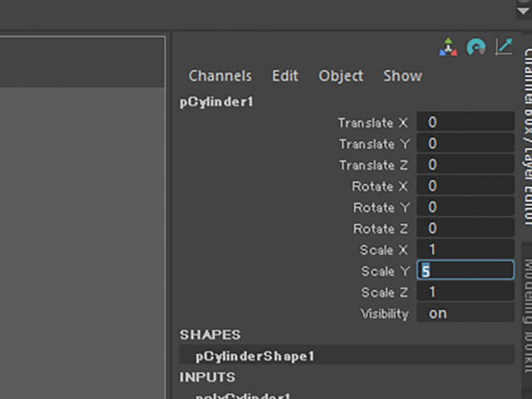Image resolution: width=532 pixels, height=399 pixels.
Task: Click the Scale X value field
Action: [465, 249]
